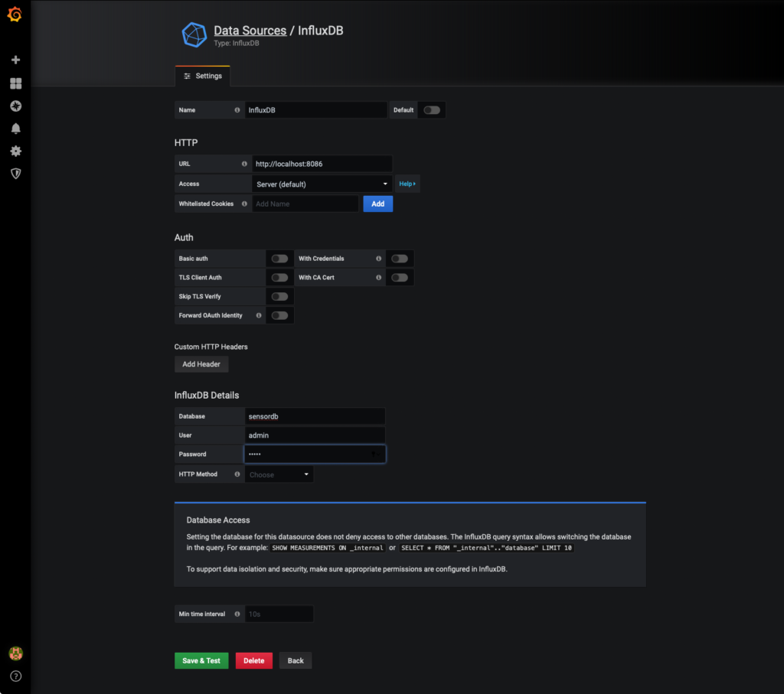The width and height of the screenshot is (784, 694).
Task: Click the red Delete button
Action: pos(254,660)
